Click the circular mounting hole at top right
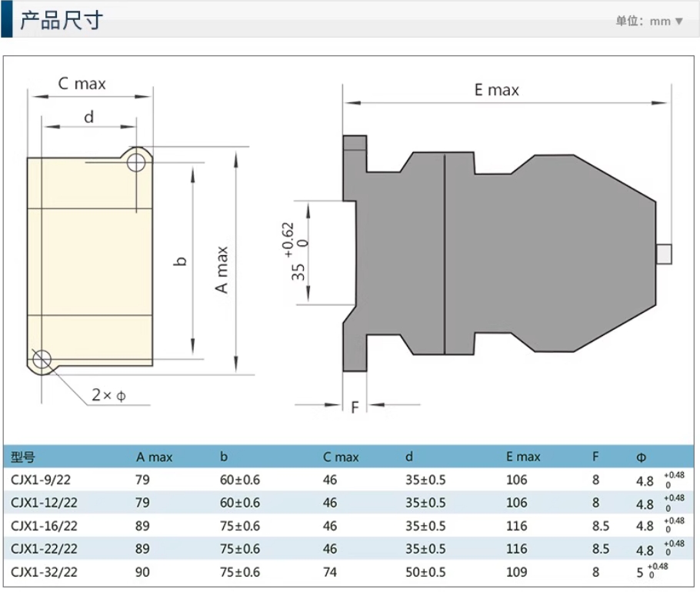 click(136, 162)
